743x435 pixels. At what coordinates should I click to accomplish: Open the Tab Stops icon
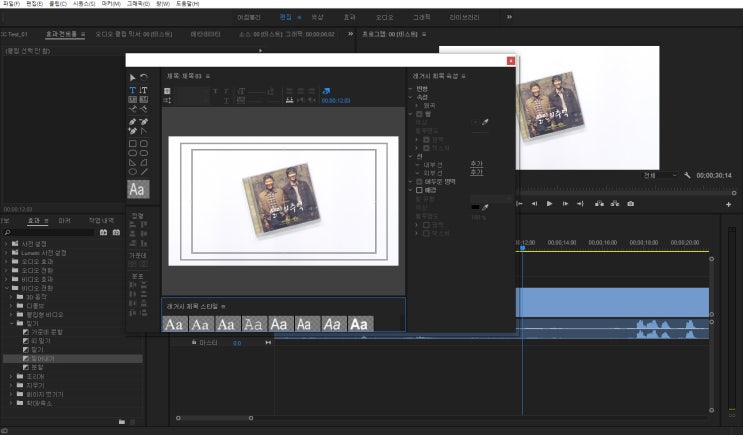pyautogui.click(x=289, y=100)
